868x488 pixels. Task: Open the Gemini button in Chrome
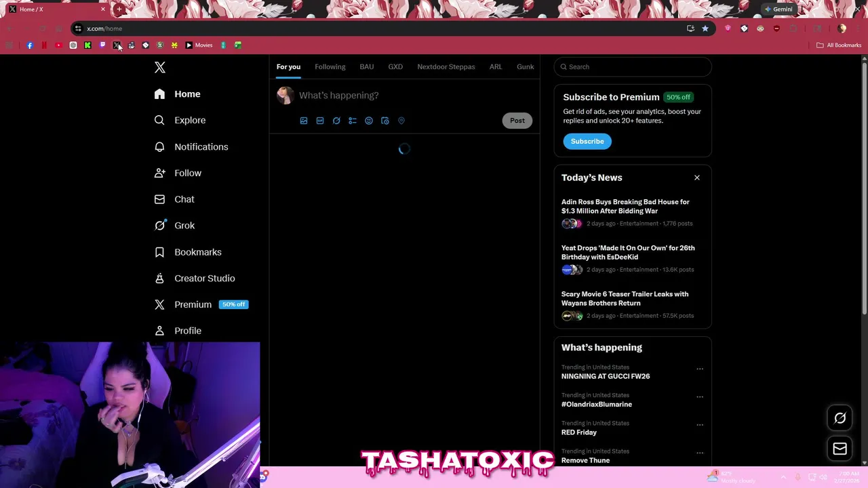point(778,9)
